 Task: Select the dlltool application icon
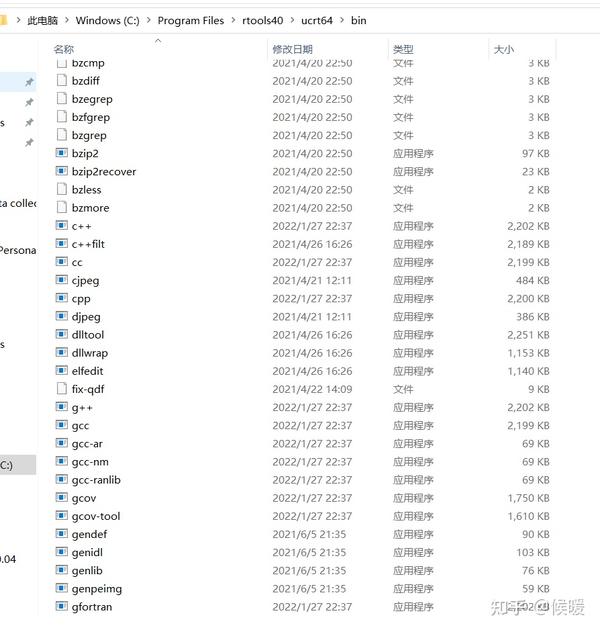[x=61, y=334]
